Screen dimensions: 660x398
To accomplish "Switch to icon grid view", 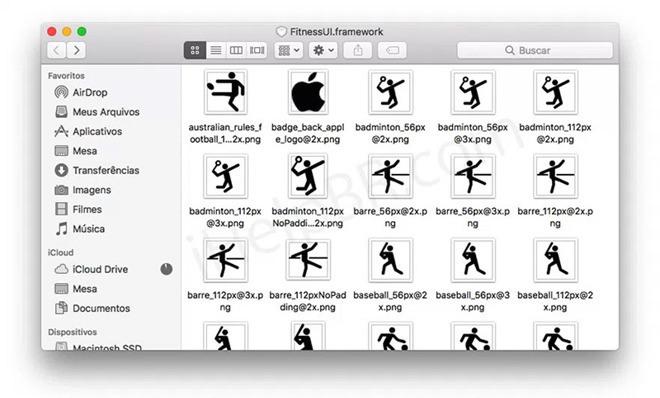I will [195, 50].
